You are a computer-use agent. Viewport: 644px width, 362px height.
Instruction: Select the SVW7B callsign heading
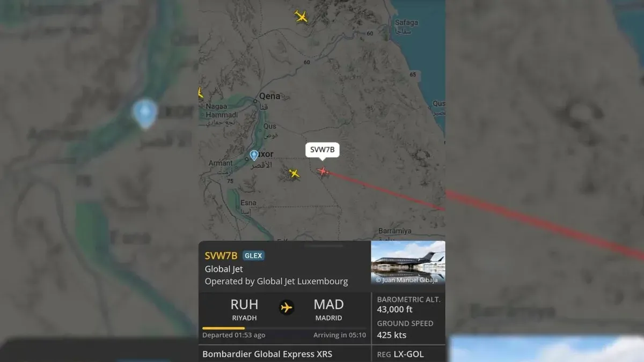221,256
